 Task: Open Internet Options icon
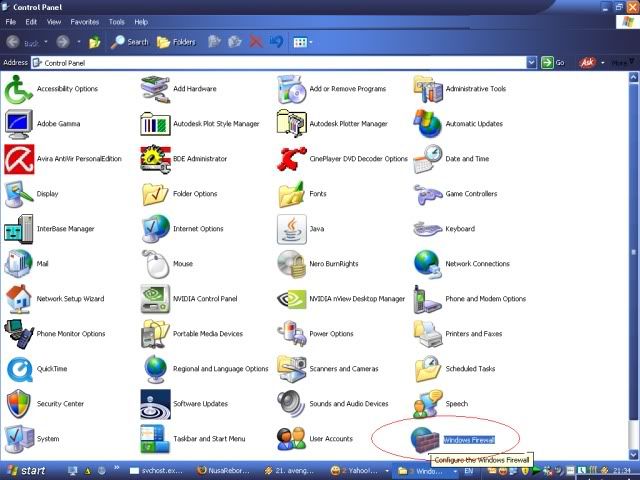(155, 229)
